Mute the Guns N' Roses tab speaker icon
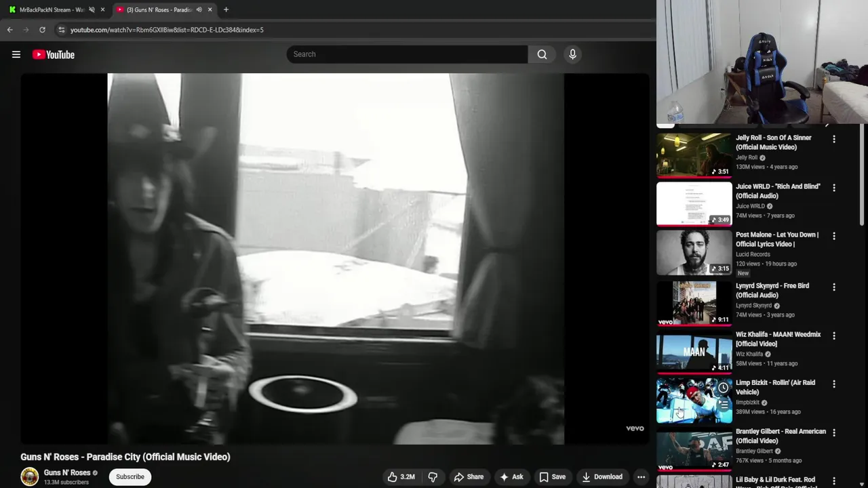 click(199, 9)
